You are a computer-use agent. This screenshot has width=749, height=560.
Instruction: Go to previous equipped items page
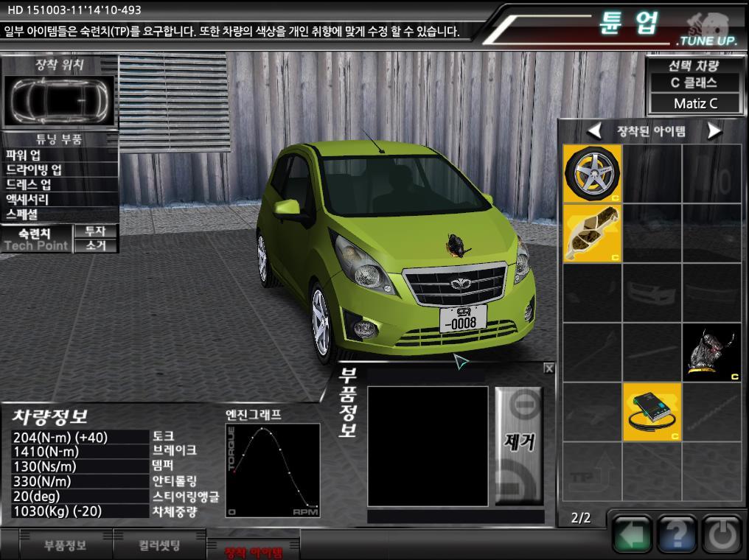point(594,130)
